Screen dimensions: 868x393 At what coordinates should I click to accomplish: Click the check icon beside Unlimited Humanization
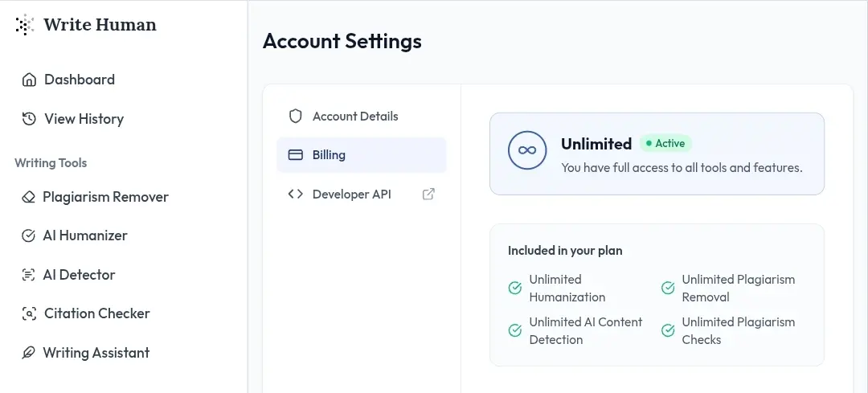click(x=515, y=289)
